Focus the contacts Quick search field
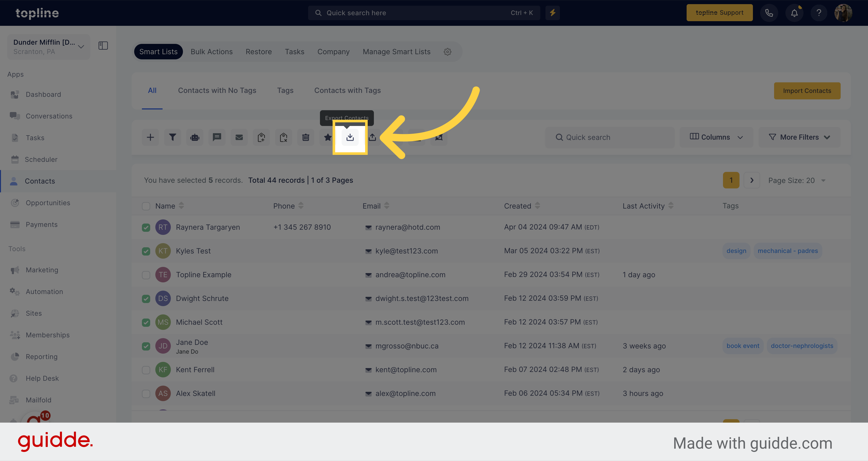Image resolution: width=868 pixels, height=461 pixels. tap(610, 137)
